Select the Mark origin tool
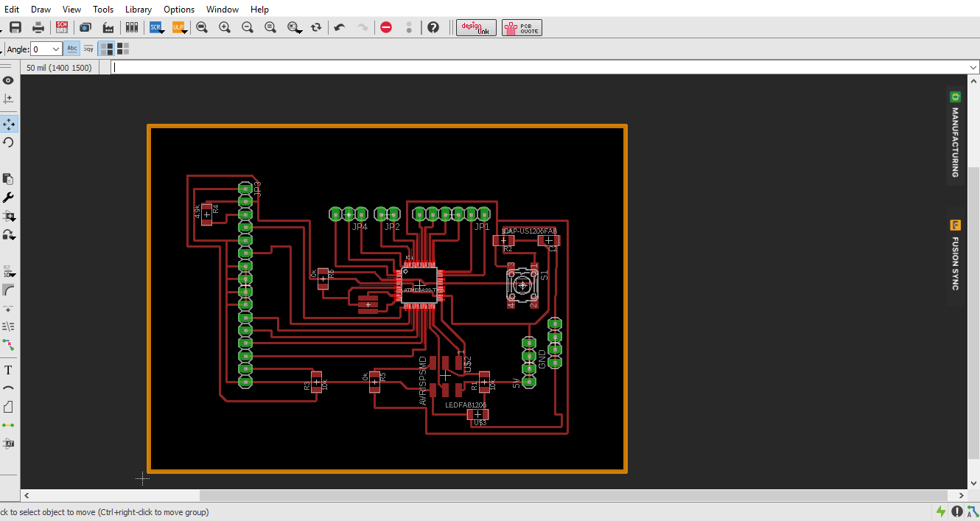Viewport: 980px width, 521px height. (x=9, y=98)
